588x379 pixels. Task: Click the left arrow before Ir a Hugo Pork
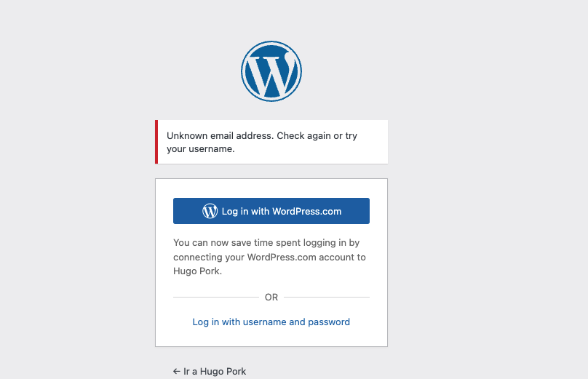coord(177,371)
